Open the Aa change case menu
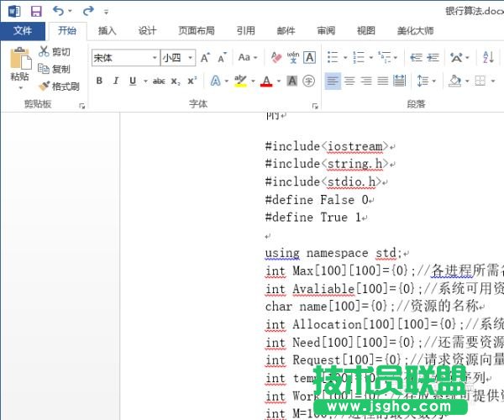 coord(248,58)
